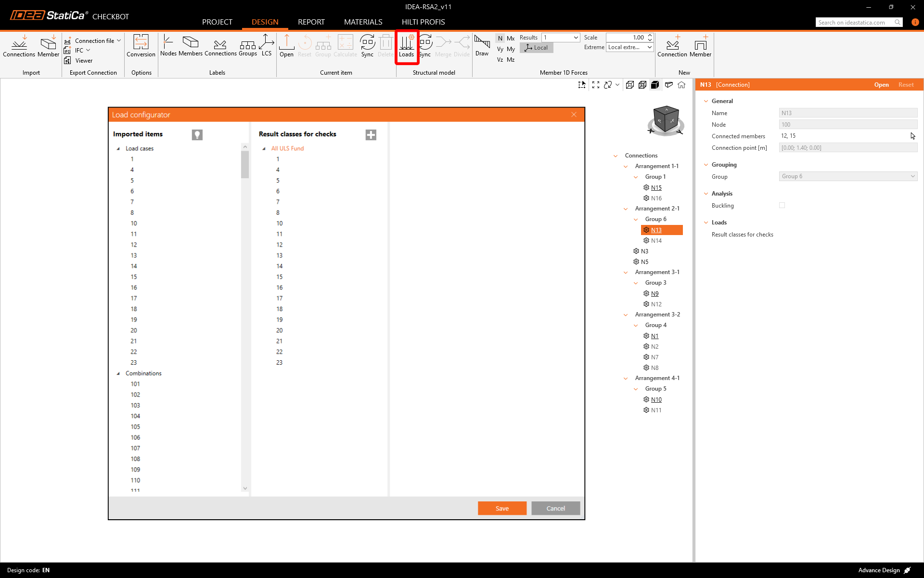Collapse the Combinations tree node
This screenshot has width=924, height=578.
point(118,373)
